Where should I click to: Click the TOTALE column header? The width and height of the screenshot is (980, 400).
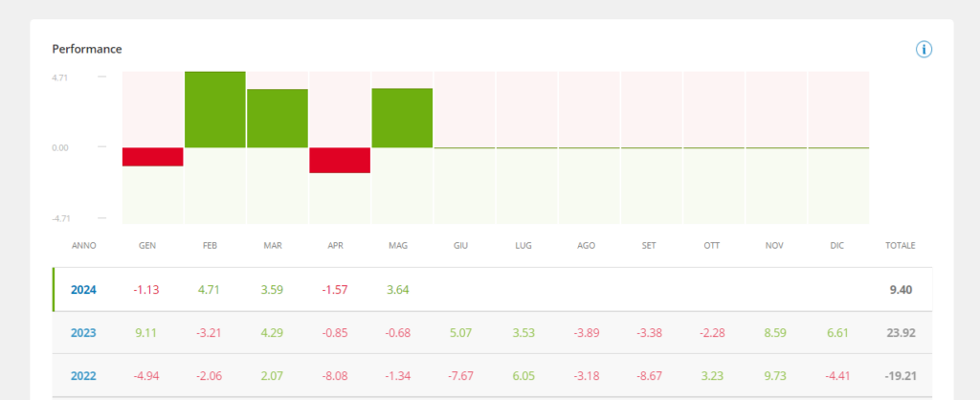900,246
